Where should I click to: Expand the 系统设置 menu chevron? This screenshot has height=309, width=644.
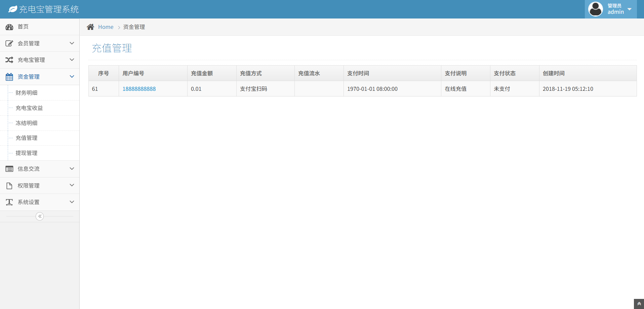tap(72, 202)
